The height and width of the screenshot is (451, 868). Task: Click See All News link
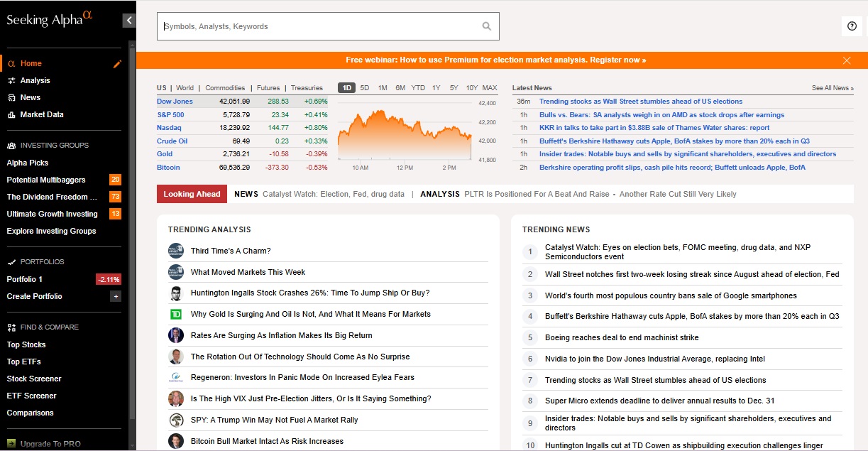pos(831,87)
